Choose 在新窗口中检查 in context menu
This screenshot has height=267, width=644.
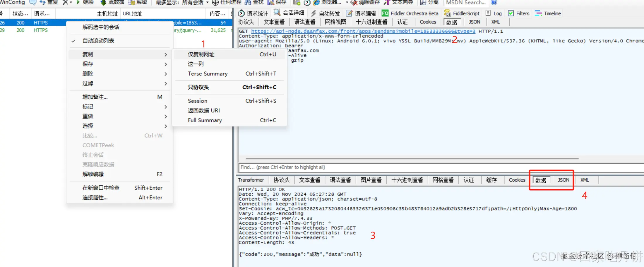click(x=119, y=188)
